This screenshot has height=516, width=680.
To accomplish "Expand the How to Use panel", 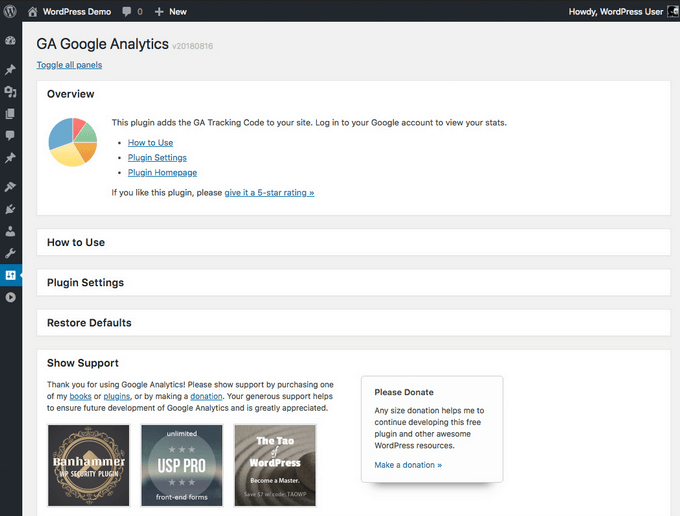I will (76, 242).
